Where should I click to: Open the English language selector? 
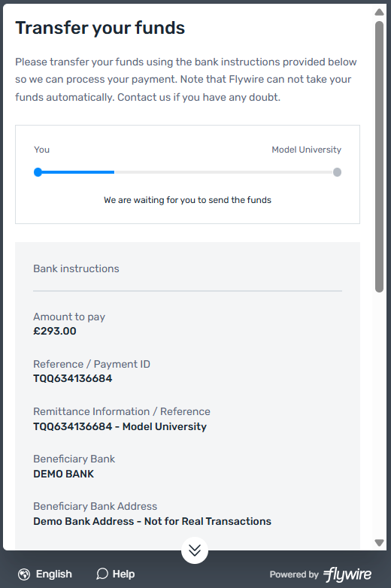tap(53, 574)
